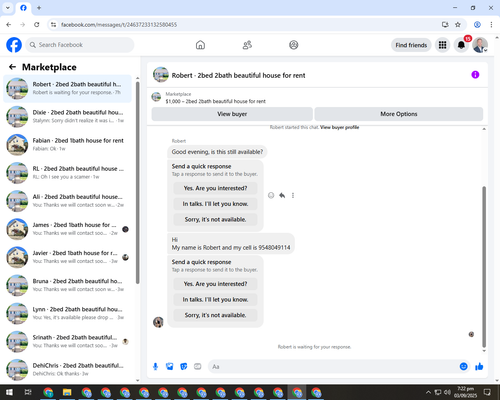Screen dimensions: 500x400
Task: Click More Options button
Action: tap(399, 114)
